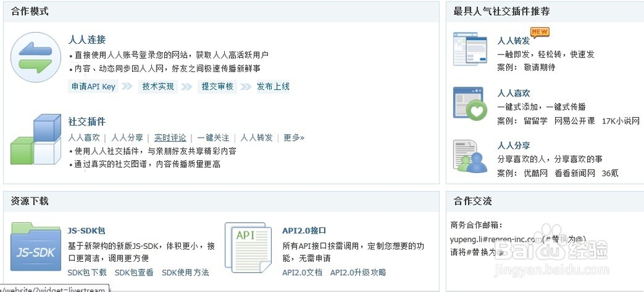Click the SDK包下载 link
Screen dimensions: 644x292
tap(87, 273)
